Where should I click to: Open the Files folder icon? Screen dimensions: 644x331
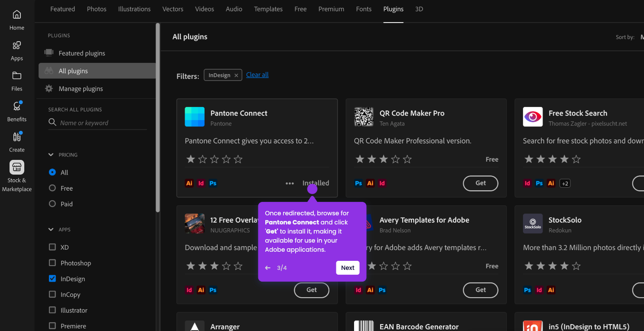[16, 76]
